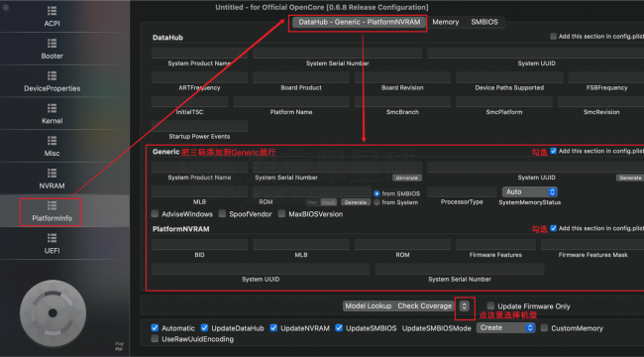The width and height of the screenshot is (644, 357).
Task: Click the Model Lookup button
Action: (x=368, y=306)
